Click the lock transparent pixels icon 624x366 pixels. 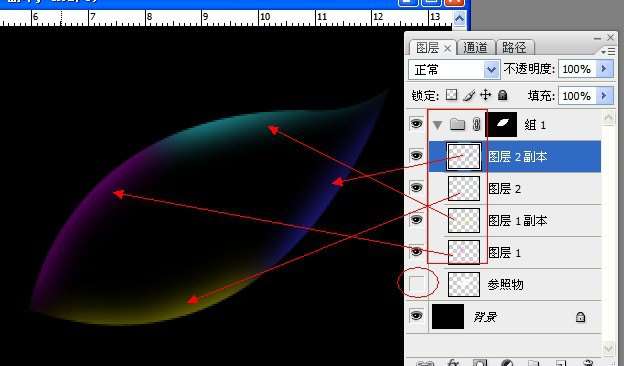451,95
